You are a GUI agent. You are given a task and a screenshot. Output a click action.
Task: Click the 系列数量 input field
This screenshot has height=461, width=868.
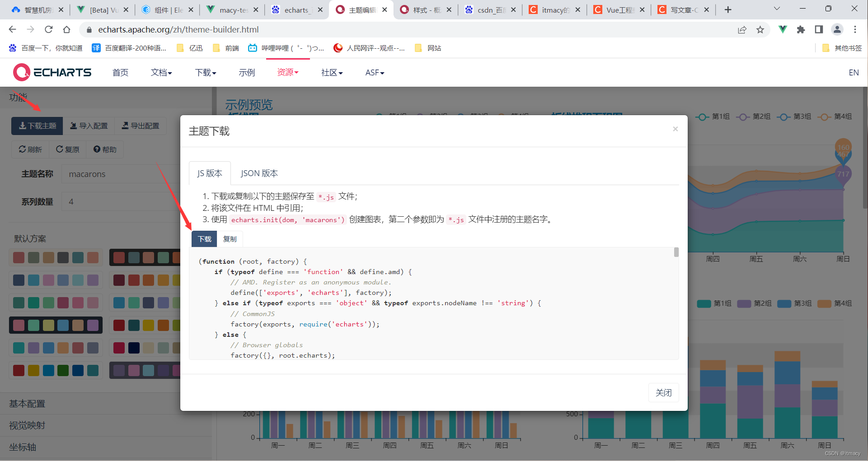coord(121,201)
